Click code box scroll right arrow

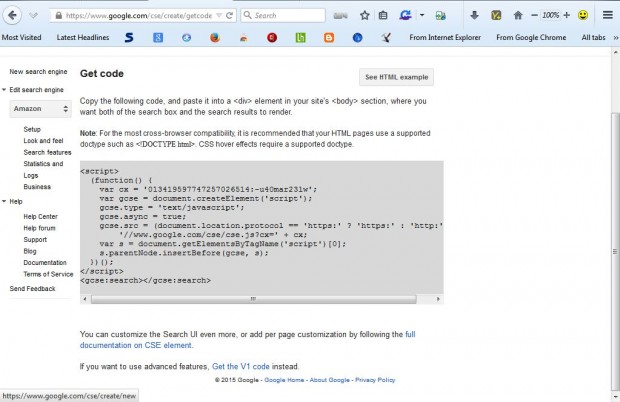438,299
